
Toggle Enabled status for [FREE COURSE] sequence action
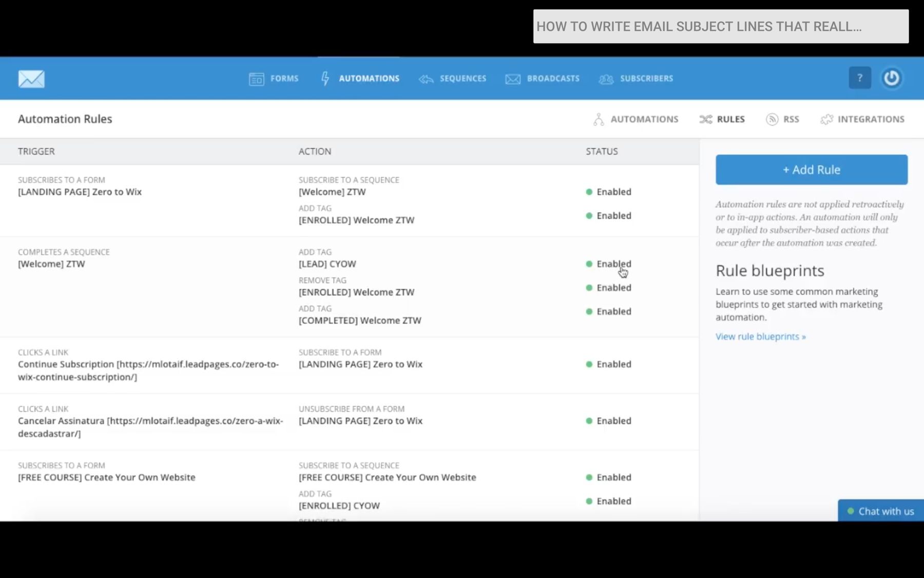coord(609,477)
